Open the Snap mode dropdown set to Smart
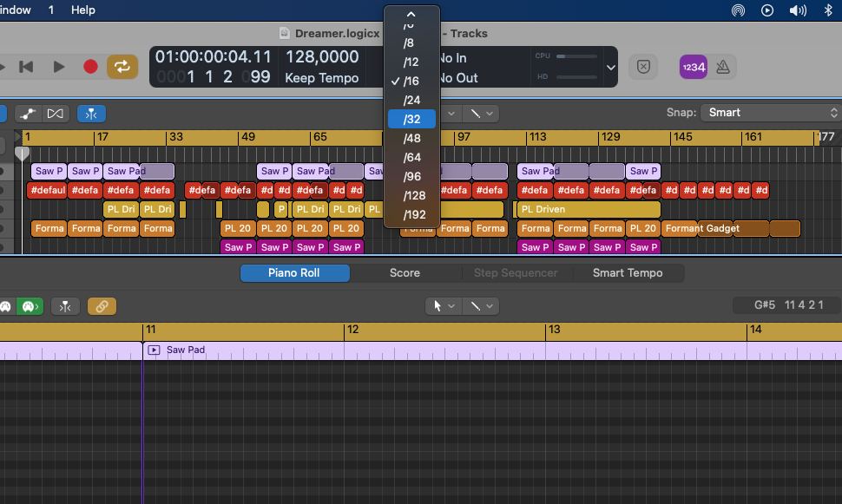 tap(770, 113)
